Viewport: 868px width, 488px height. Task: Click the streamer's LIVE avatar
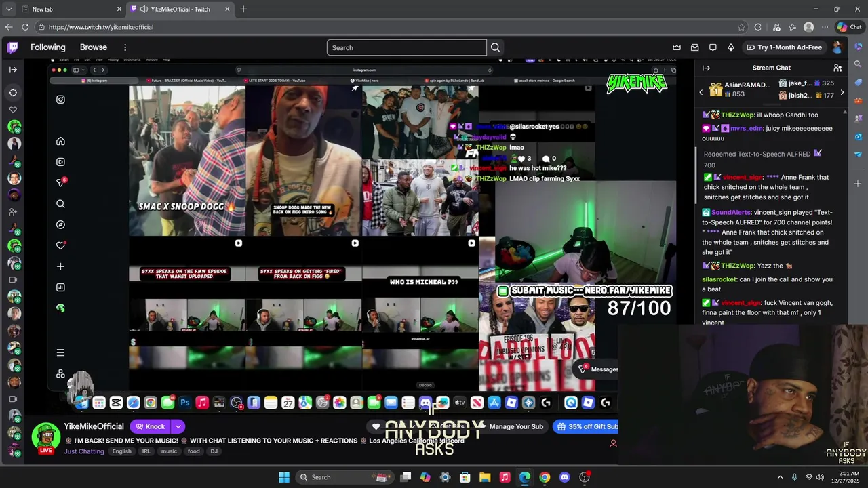click(x=46, y=438)
